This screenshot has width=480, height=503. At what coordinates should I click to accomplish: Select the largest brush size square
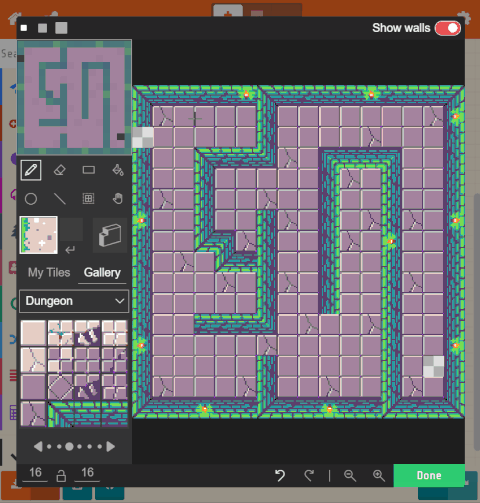pos(61,28)
